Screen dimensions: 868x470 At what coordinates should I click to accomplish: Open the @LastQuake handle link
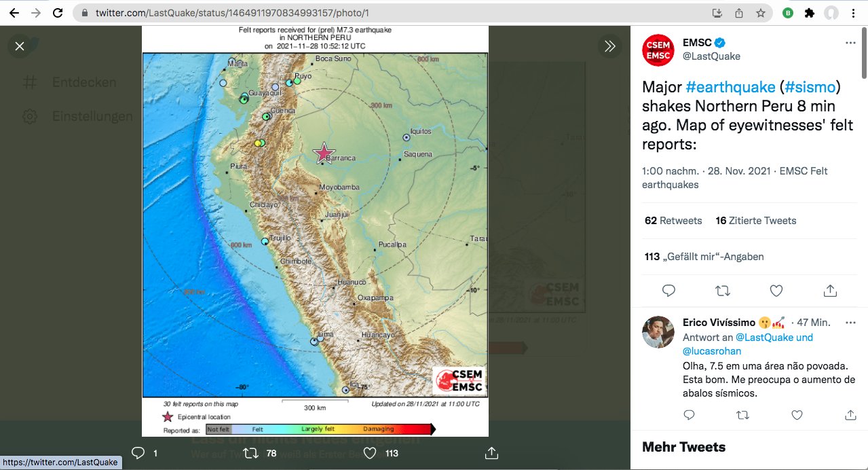click(711, 56)
